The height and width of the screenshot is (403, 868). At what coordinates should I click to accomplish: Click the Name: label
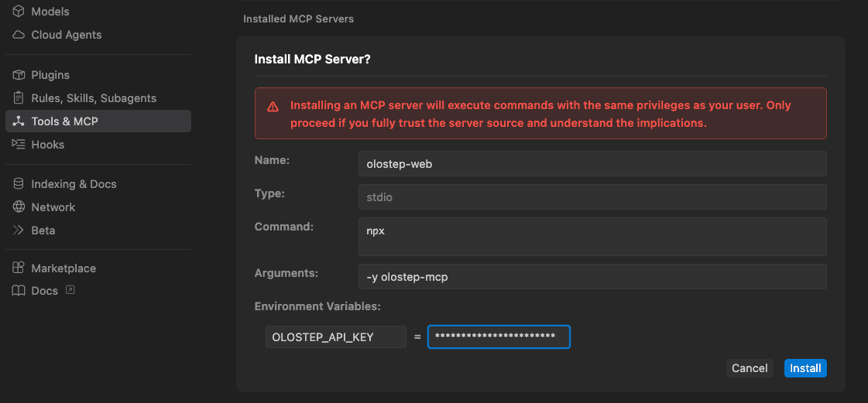[x=272, y=160]
